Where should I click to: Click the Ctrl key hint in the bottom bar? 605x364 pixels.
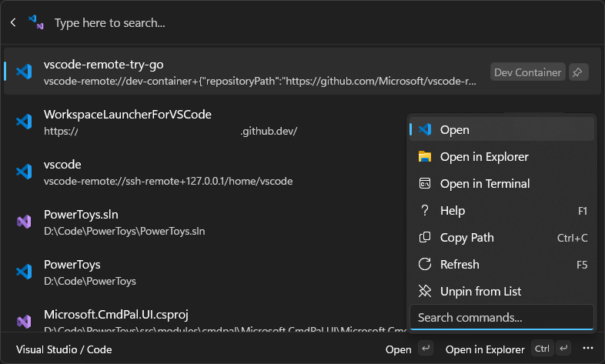(542, 349)
